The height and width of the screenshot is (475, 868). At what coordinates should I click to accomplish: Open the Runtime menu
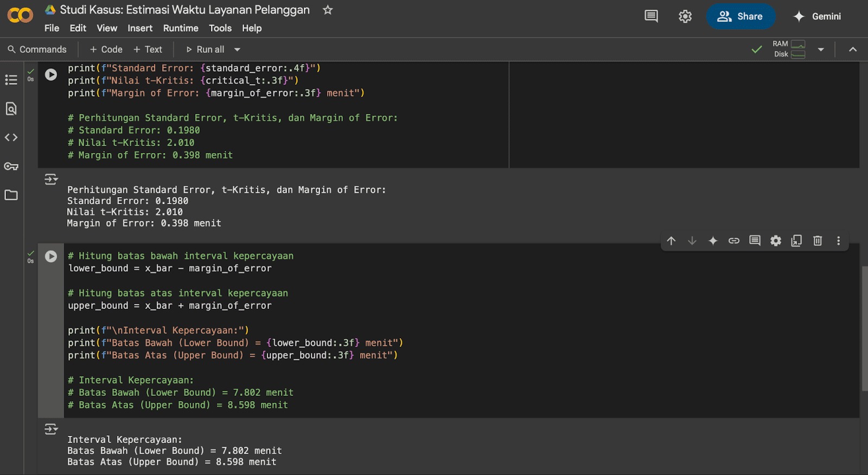(181, 28)
